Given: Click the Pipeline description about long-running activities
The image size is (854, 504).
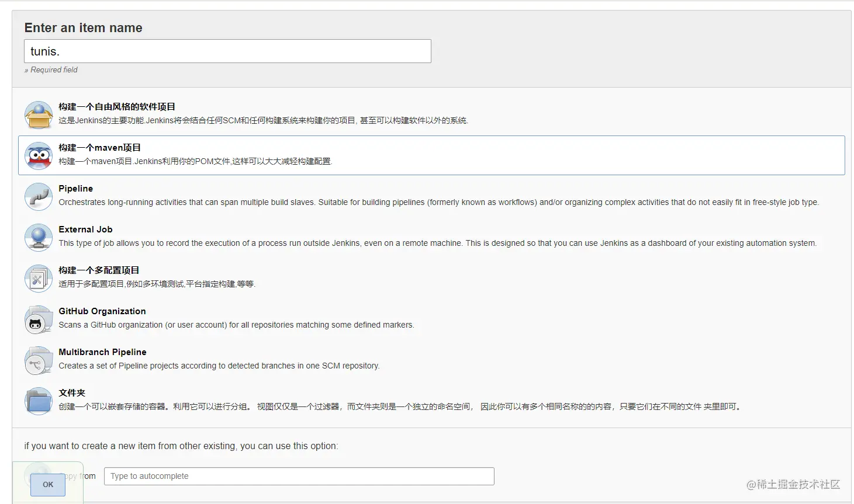Looking at the screenshot, I should (x=438, y=202).
